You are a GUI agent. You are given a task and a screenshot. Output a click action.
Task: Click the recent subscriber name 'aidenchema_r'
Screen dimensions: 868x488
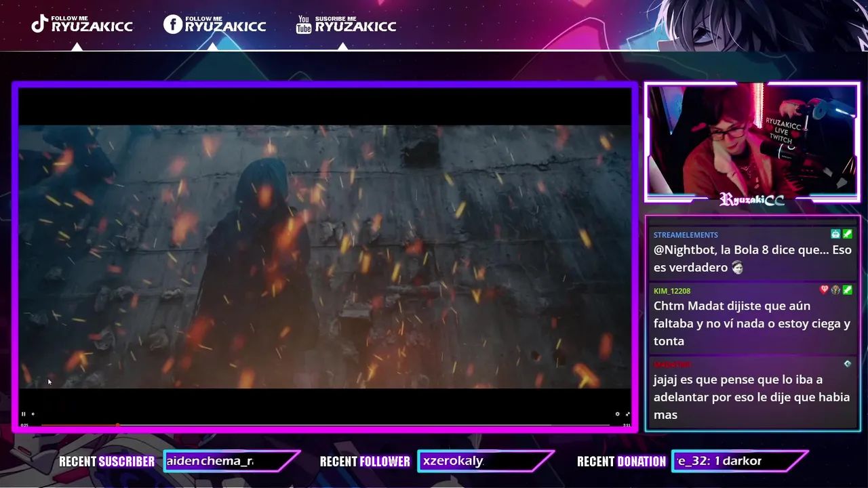(210, 461)
